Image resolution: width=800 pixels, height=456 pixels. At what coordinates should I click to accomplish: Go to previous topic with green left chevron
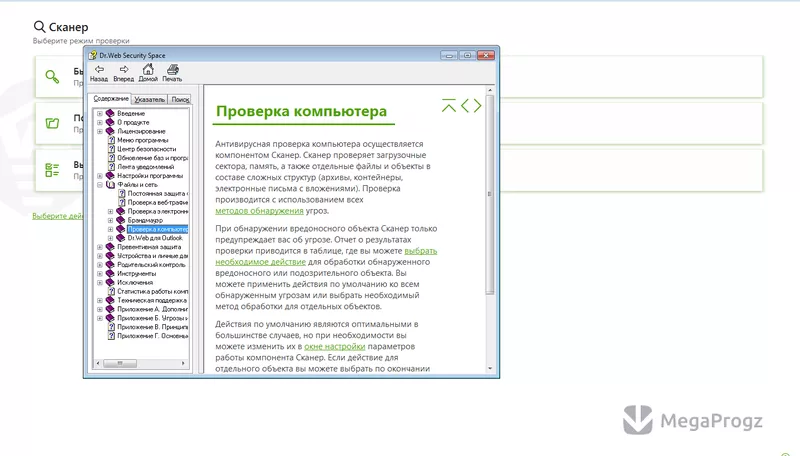click(x=465, y=105)
